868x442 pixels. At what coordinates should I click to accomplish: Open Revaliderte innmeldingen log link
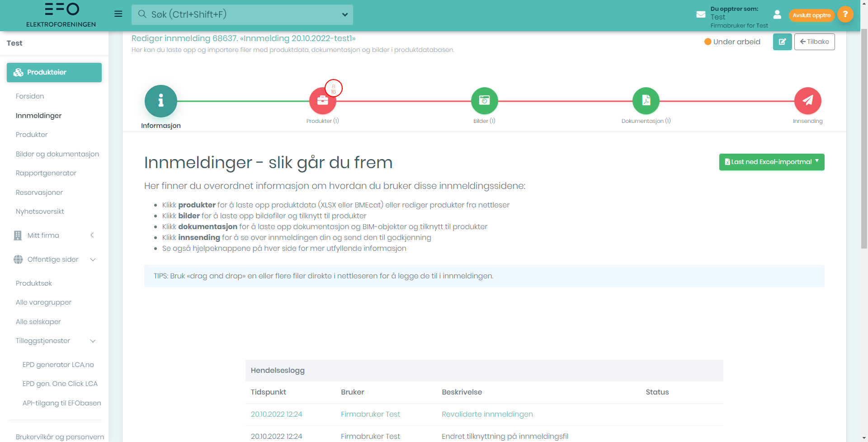tap(487, 414)
